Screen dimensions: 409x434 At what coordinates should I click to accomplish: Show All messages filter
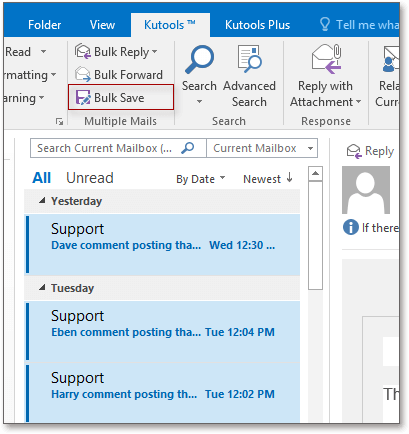[42, 178]
